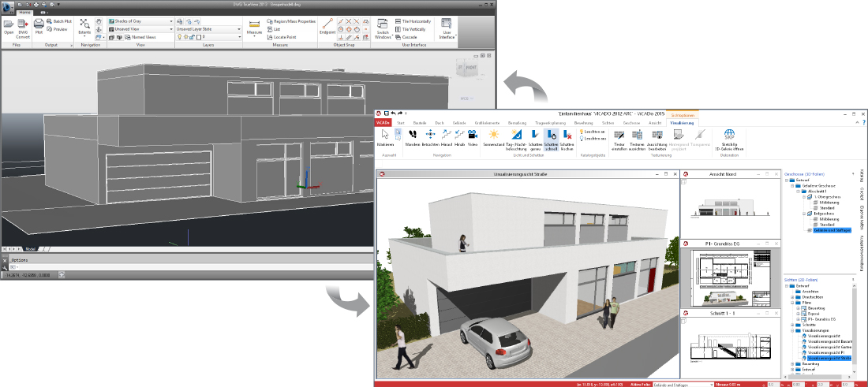Click the Ansicht Nord thumbnail view
868x387 pixels.
click(731, 208)
